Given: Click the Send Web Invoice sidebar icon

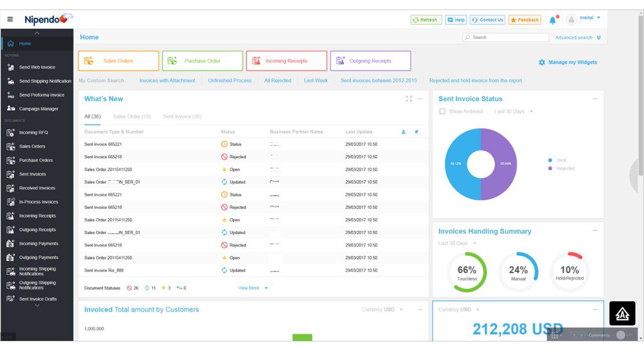Looking at the screenshot, I should point(11,67).
